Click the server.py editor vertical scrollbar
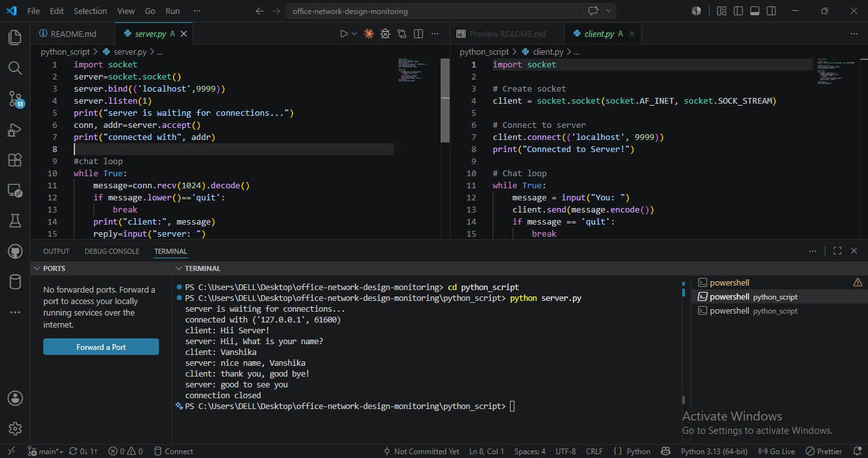Viewport: 868px width, 458px height. coord(445,101)
